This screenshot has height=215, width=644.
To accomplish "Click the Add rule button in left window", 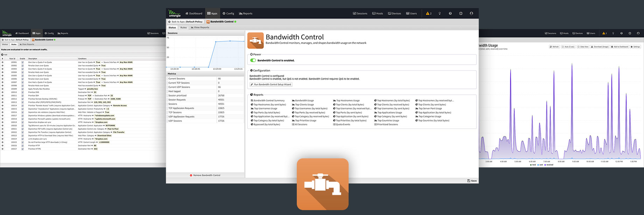I will (x=4, y=55).
